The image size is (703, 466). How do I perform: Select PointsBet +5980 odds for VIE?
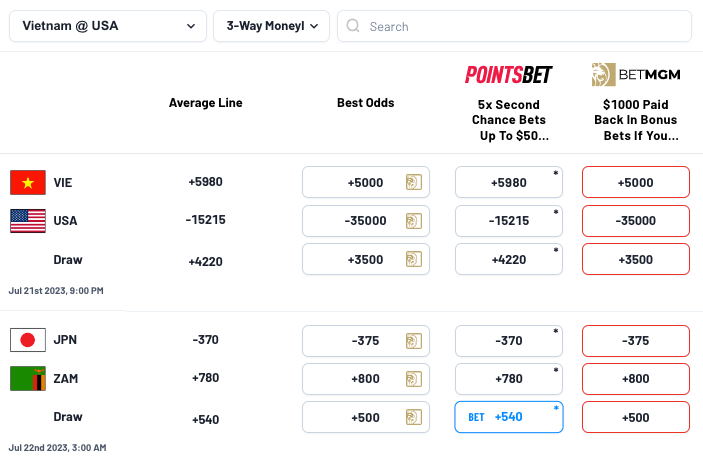pyautogui.click(x=509, y=182)
